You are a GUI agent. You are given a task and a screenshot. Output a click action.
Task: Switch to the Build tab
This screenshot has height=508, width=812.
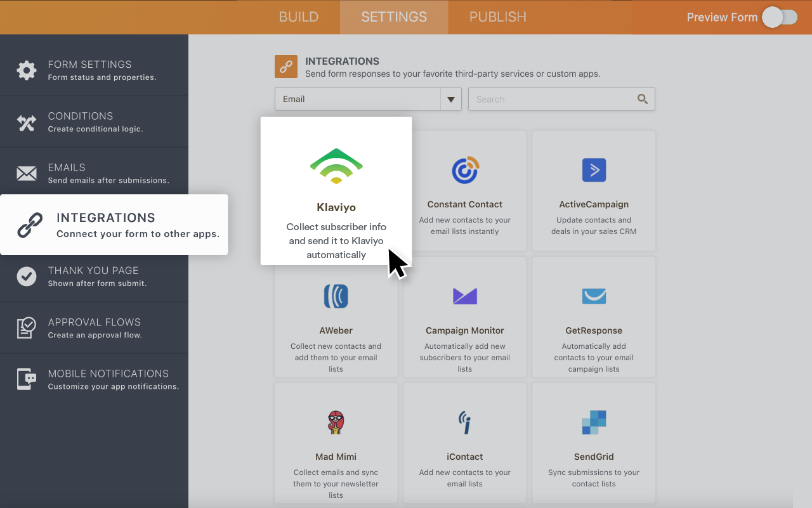click(x=299, y=17)
